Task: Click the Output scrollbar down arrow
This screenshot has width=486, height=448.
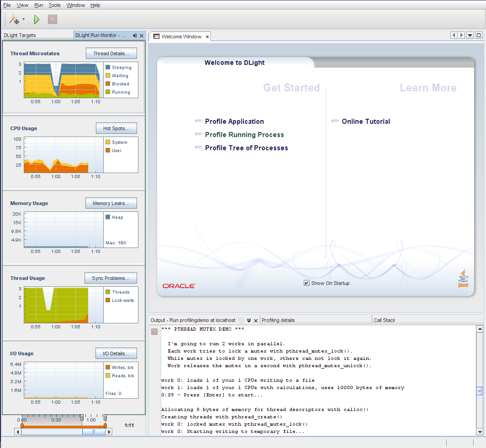Action: click(480, 432)
